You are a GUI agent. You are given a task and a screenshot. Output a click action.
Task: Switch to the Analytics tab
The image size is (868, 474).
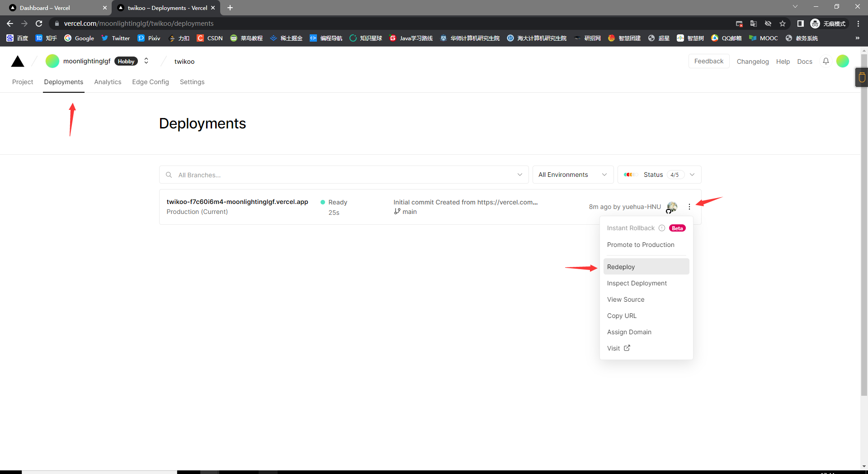pyautogui.click(x=108, y=82)
